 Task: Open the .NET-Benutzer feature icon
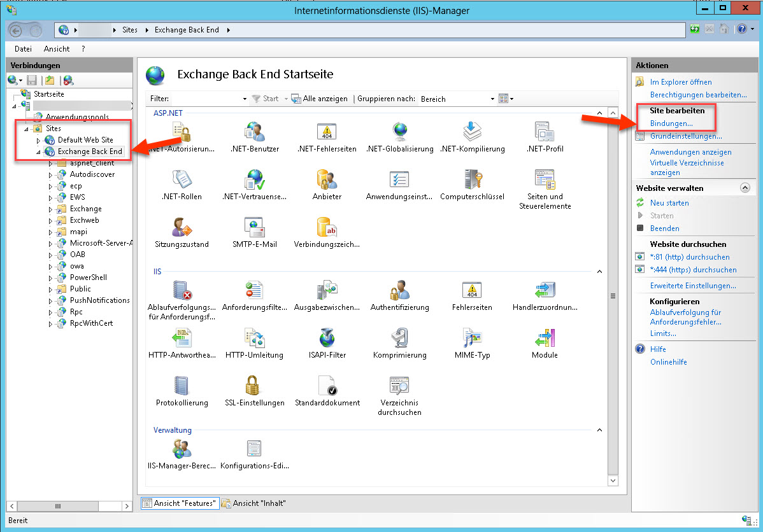coord(255,137)
